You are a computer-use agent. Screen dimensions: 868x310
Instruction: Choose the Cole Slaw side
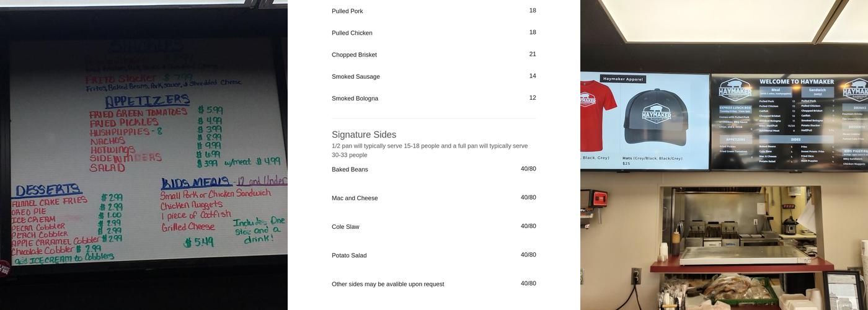coord(345,227)
